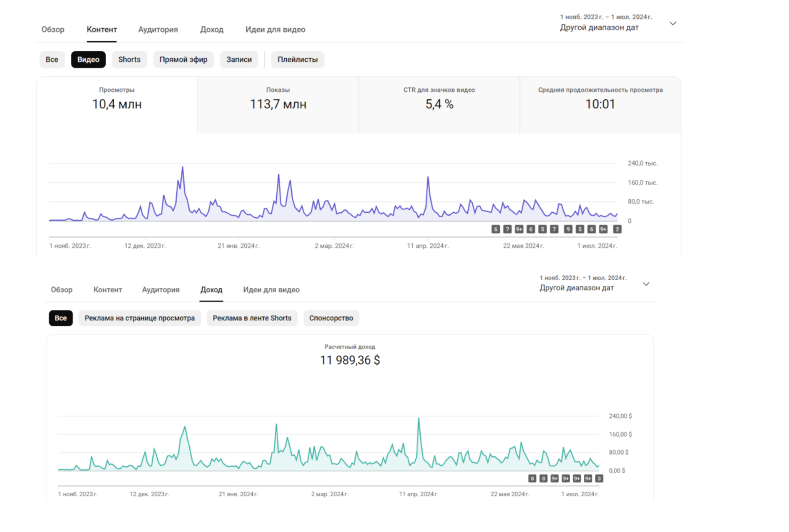Choose the Спонсорство revenue chip
Viewport: 789px width, 532px height.
point(331,318)
